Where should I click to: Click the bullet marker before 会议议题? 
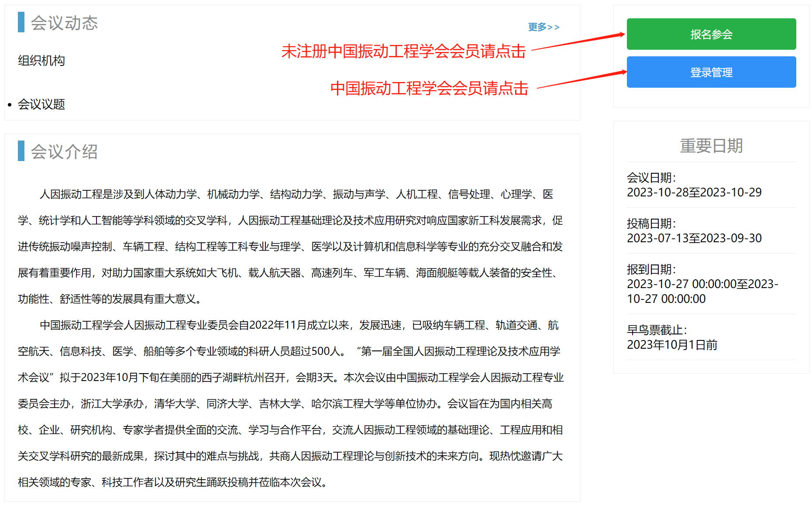tap(10, 105)
